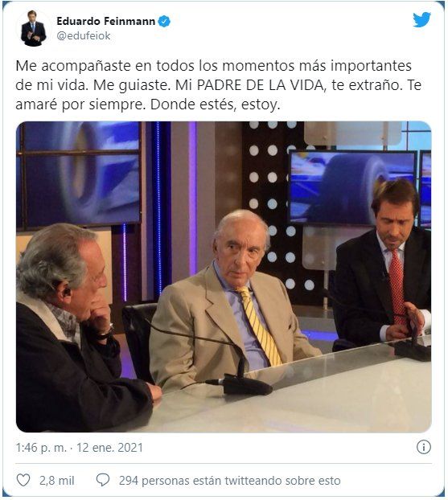Click the 1:46 p. m. timestamp
The width and height of the screenshot is (448, 500).
click(x=41, y=448)
